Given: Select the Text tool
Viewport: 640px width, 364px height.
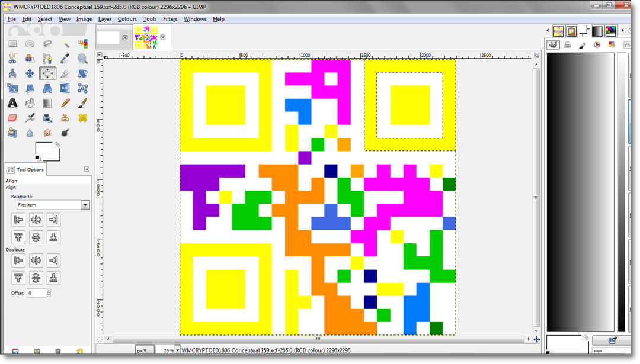Looking at the screenshot, I should (12, 103).
